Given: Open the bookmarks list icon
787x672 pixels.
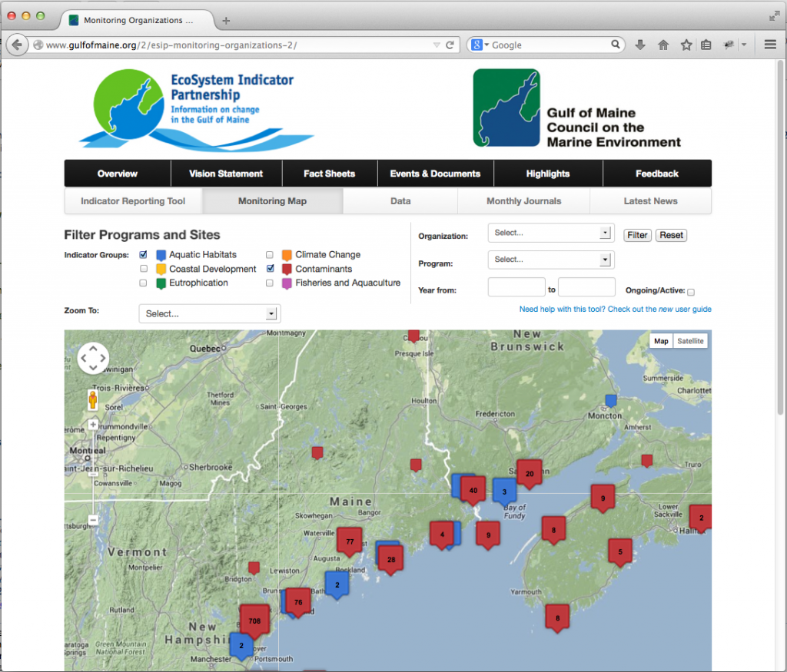Looking at the screenshot, I should [x=706, y=45].
